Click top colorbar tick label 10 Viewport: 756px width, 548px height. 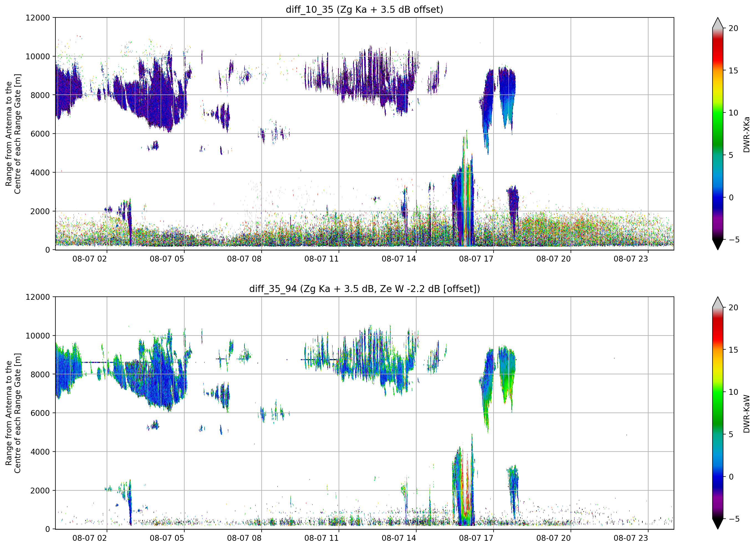tap(733, 113)
